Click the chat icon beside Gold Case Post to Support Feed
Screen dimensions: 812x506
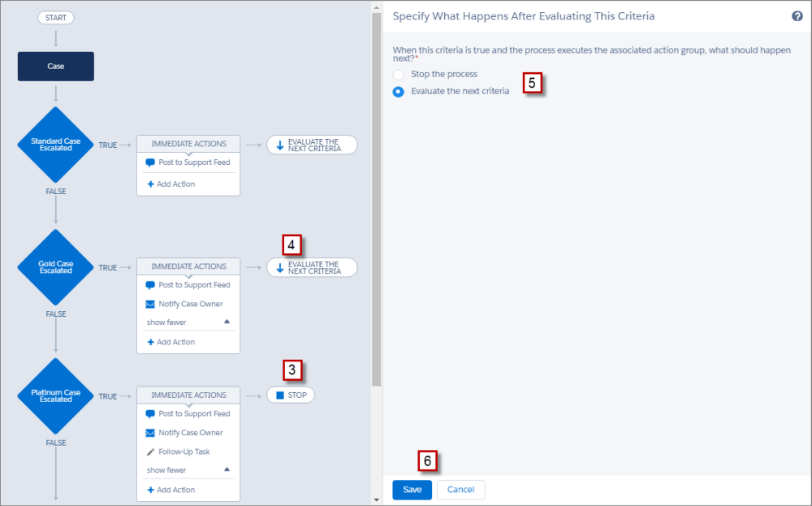click(150, 285)
